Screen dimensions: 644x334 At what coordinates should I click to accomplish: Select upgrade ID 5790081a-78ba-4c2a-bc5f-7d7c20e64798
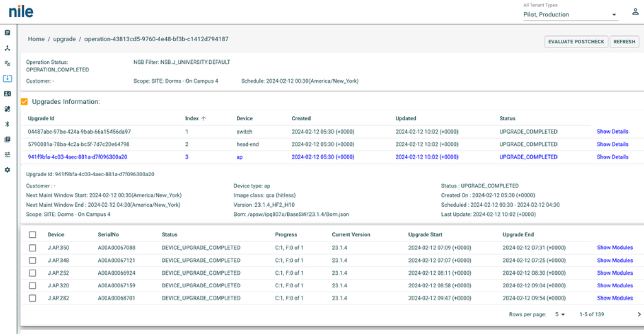pos(78,144)
